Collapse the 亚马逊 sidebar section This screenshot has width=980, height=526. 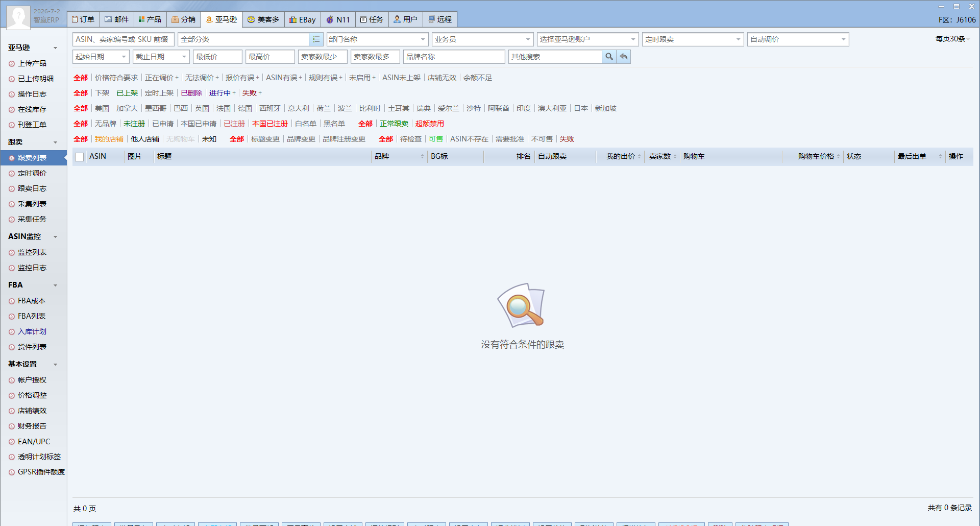tap(55, 48)
